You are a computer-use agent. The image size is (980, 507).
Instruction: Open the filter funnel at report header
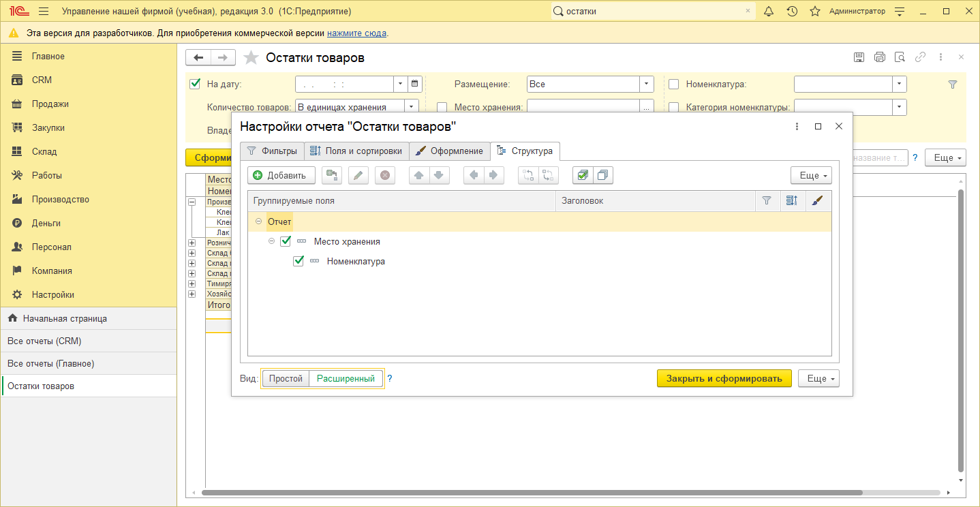(953, 84)
